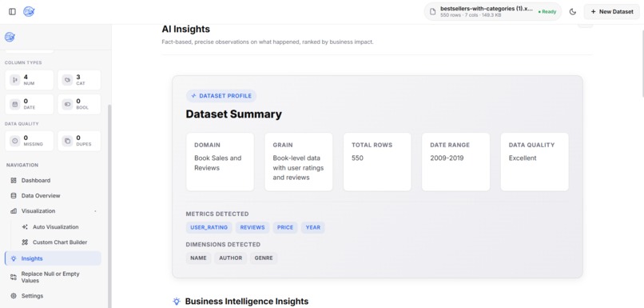Click the Auto Visualization sparkle icon
The width and height of the screenshot is (644, 308).
coord(25,227)
